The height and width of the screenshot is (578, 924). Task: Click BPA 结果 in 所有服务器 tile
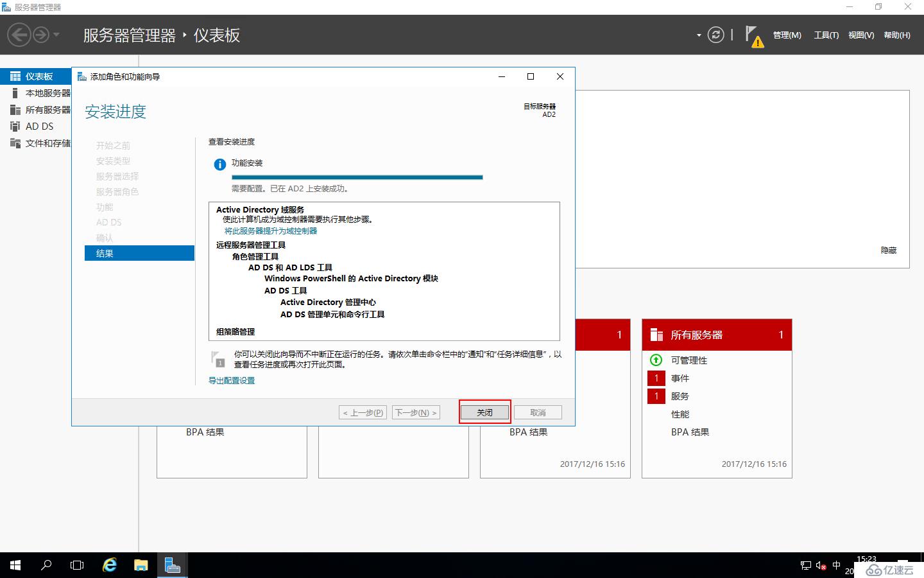tap(690, 432)
